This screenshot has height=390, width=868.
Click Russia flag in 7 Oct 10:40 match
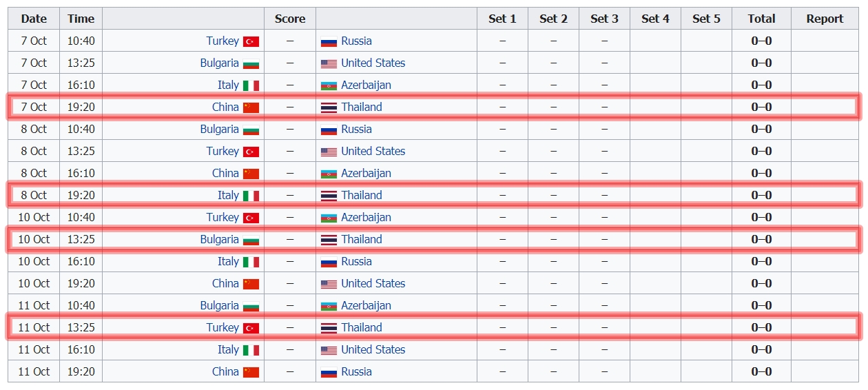[329, 41]
